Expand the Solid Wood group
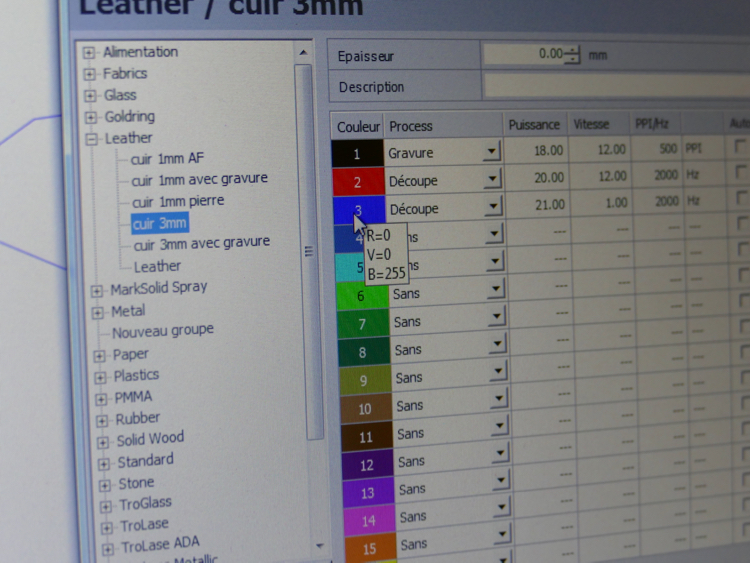Screen dimensions: 750x563 point(103,442)
